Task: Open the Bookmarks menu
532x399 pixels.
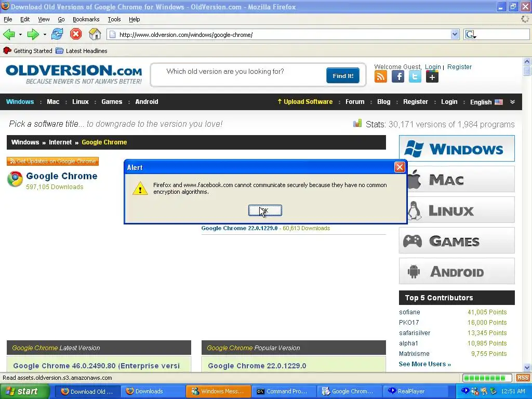Action: coord(86,19)
